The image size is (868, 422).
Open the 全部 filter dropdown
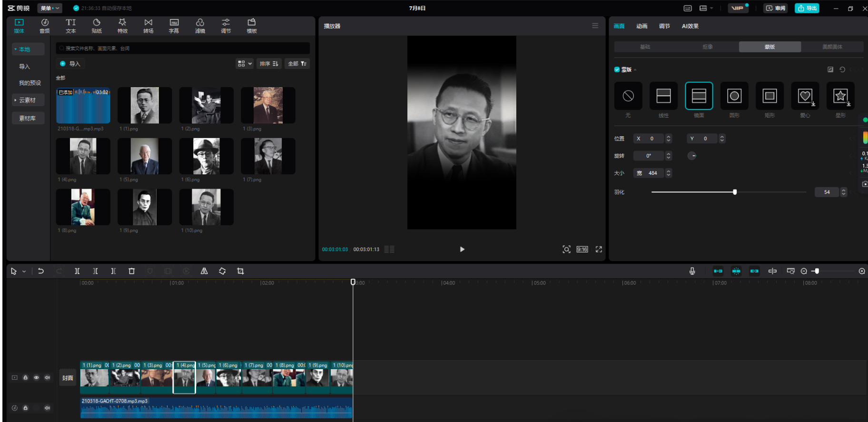297,64
